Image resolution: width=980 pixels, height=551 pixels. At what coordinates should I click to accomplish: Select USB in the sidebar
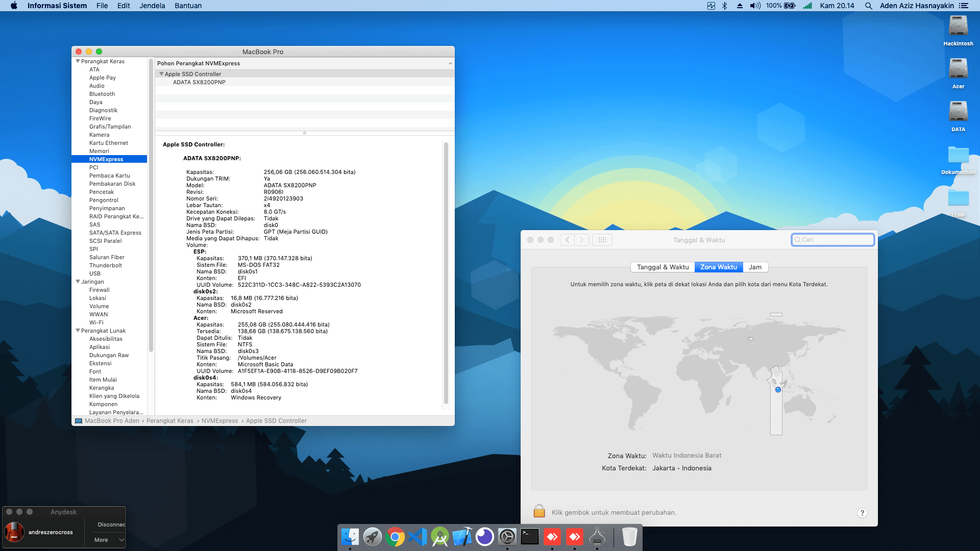point(95,273)
